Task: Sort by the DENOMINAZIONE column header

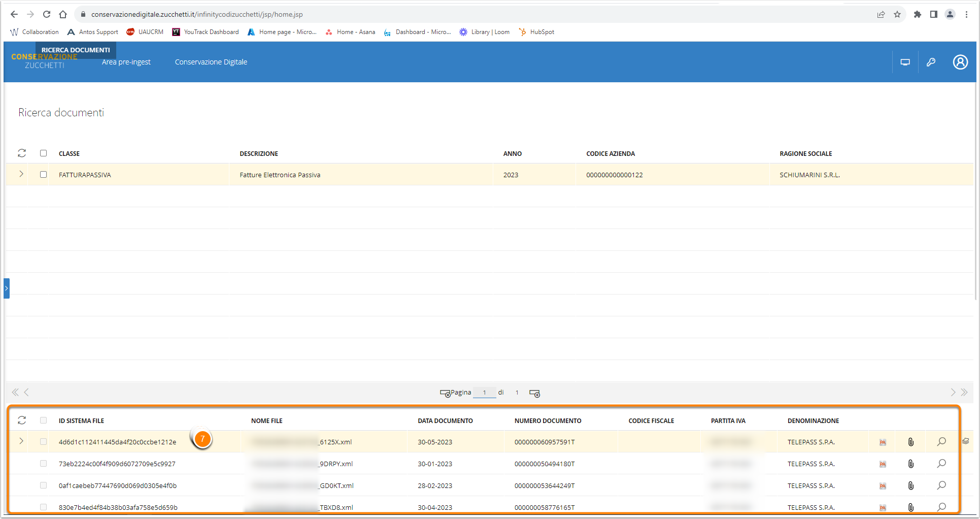Action: point(813,420)
